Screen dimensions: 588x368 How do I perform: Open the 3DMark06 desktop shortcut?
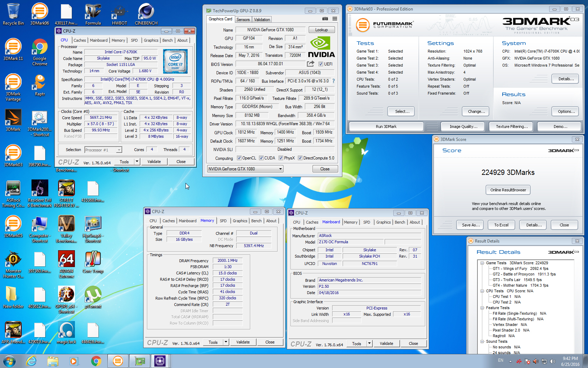pyautogui.click(x=40, y=14)
